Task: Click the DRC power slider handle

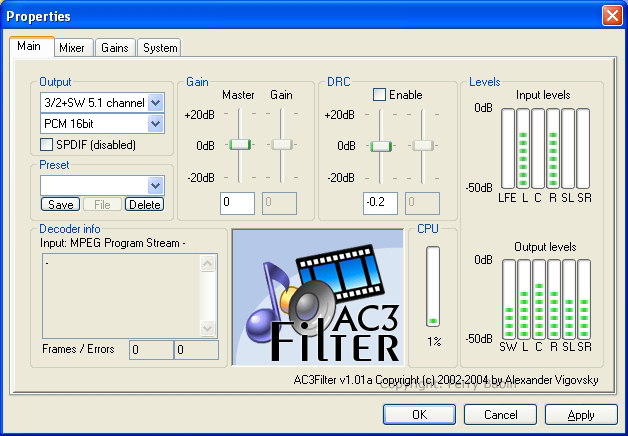Action: tap(379, 146)
